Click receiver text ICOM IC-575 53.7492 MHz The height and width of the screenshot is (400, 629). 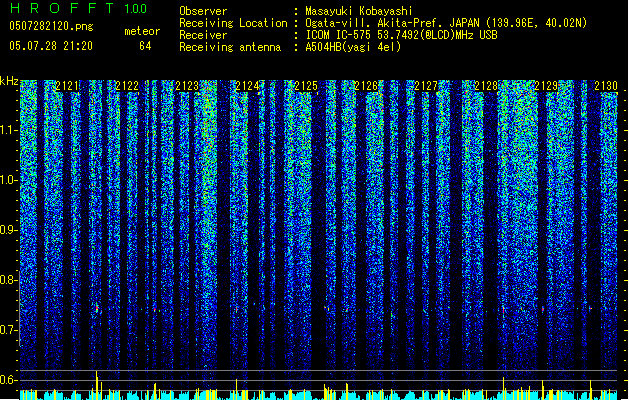401,35
